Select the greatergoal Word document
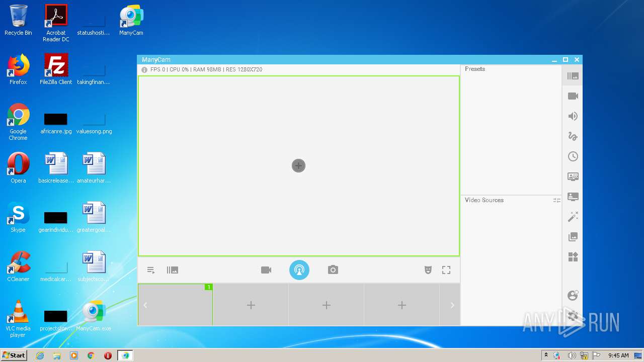Image resolution: width=644 pixels, height=362 pixels. tap(94, 217)
